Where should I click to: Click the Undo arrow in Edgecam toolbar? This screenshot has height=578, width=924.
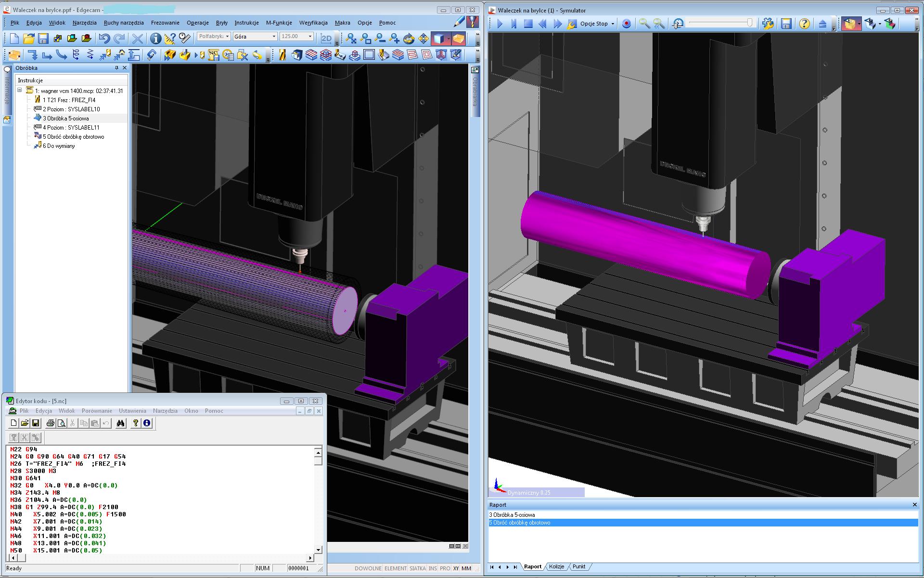click(x=104, y=39)
